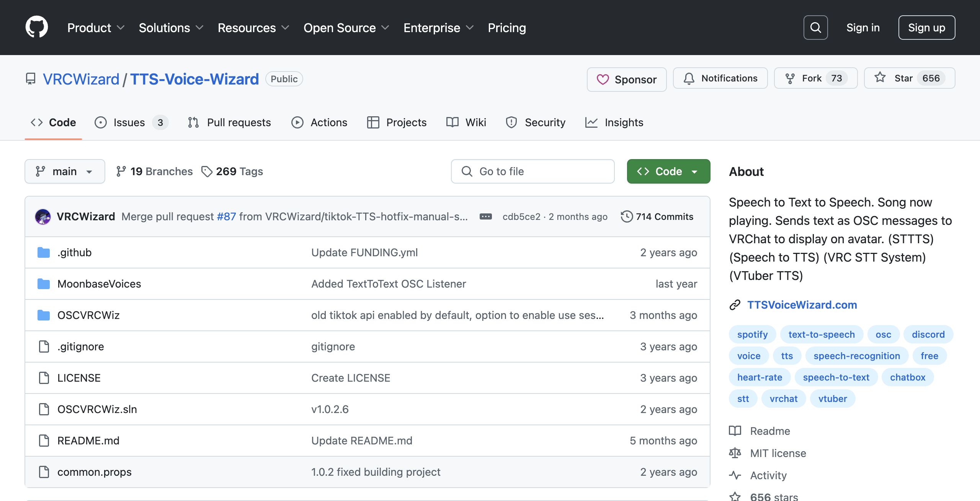980x501 pixels.
Task: Click the heart-rate topic tag
Action: [759, 377]
